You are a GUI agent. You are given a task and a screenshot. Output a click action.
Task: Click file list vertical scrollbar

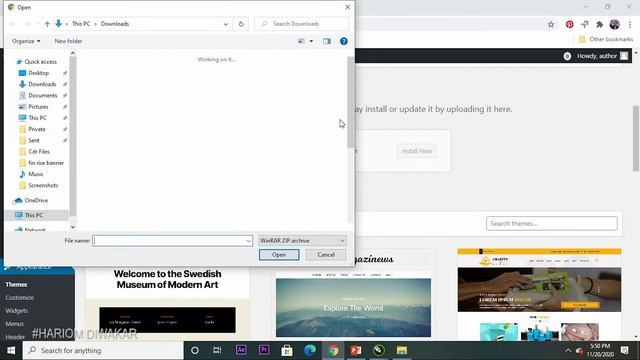(350, 102)
